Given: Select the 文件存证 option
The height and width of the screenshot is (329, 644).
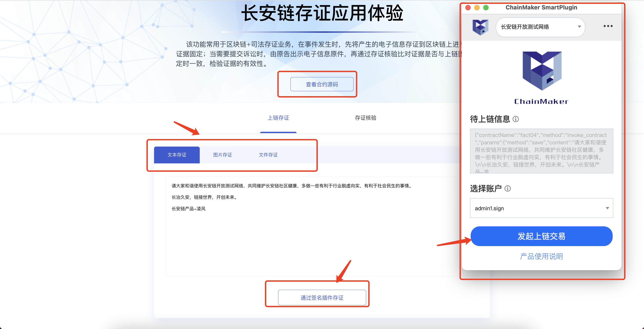Looking at the screenshot, I should point(268,155).
